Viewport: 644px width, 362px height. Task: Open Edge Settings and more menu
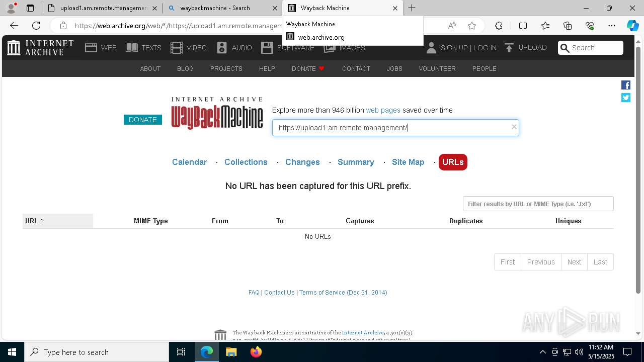click(x=612, y=26)
